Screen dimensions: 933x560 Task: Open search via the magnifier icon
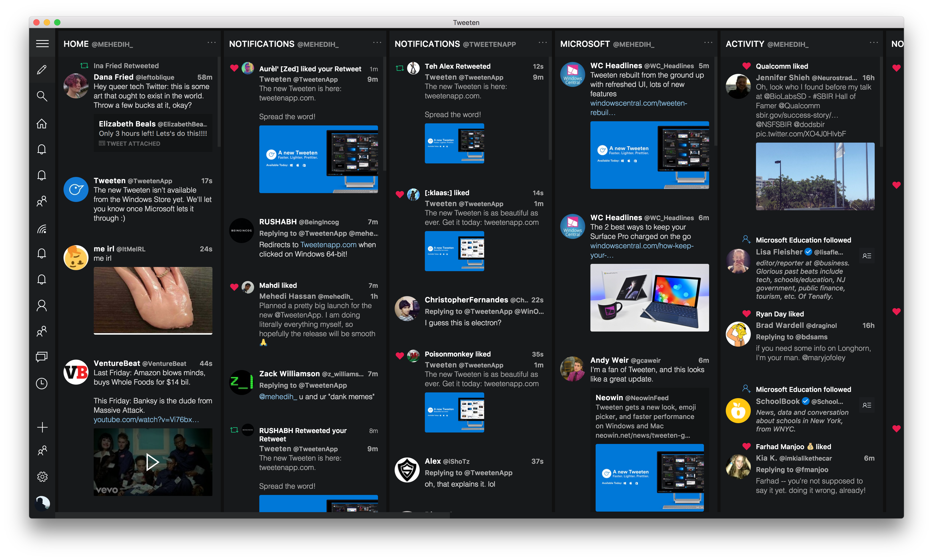click(x=42, y=96)
